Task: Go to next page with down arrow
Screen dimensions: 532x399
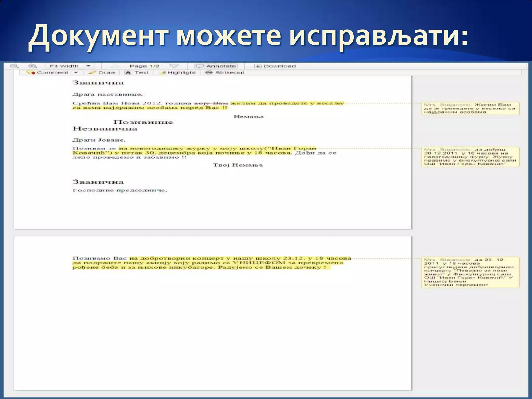Action: [x=174, y=66]
